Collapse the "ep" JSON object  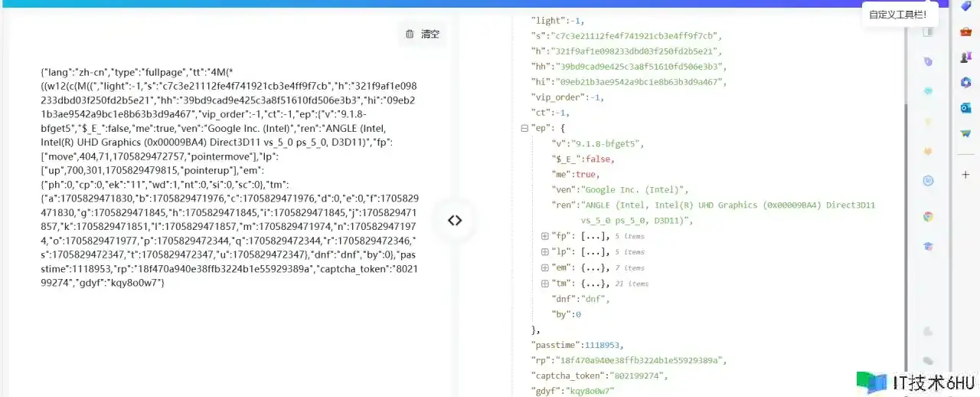pyautogui.click(x=524, y=128)
